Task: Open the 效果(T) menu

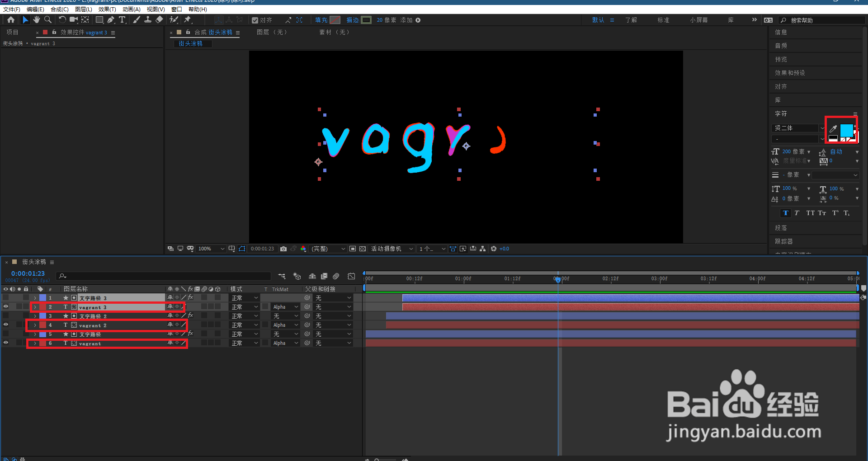Action: [107, 9]
